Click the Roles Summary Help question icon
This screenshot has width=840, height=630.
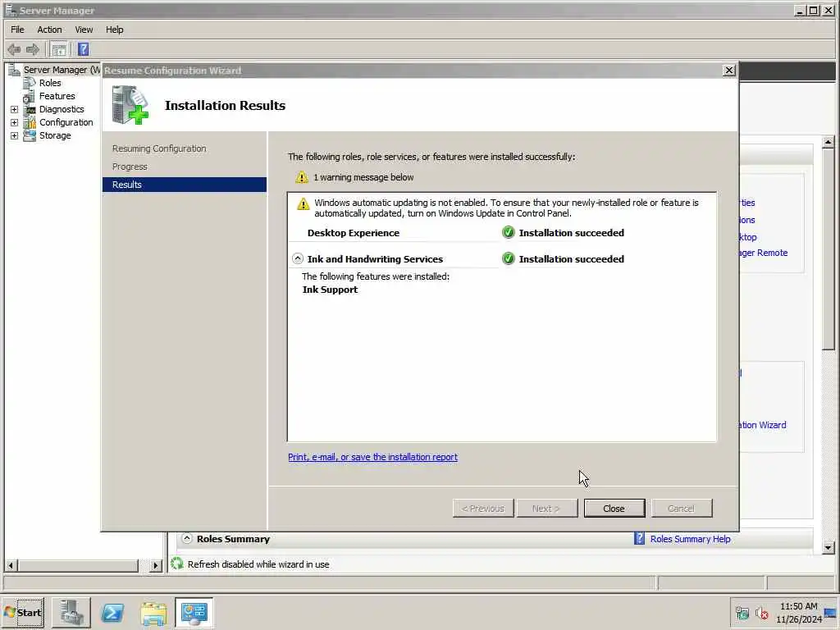click(639, 538)
